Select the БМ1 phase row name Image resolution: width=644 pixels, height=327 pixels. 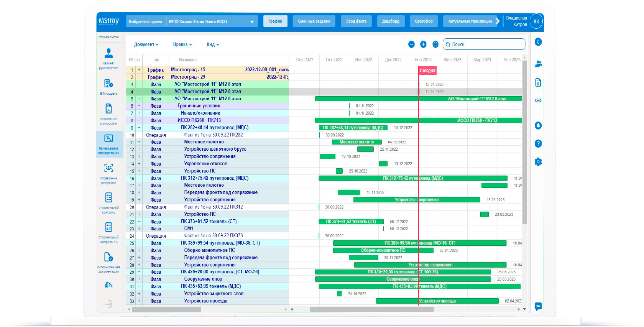189,228
